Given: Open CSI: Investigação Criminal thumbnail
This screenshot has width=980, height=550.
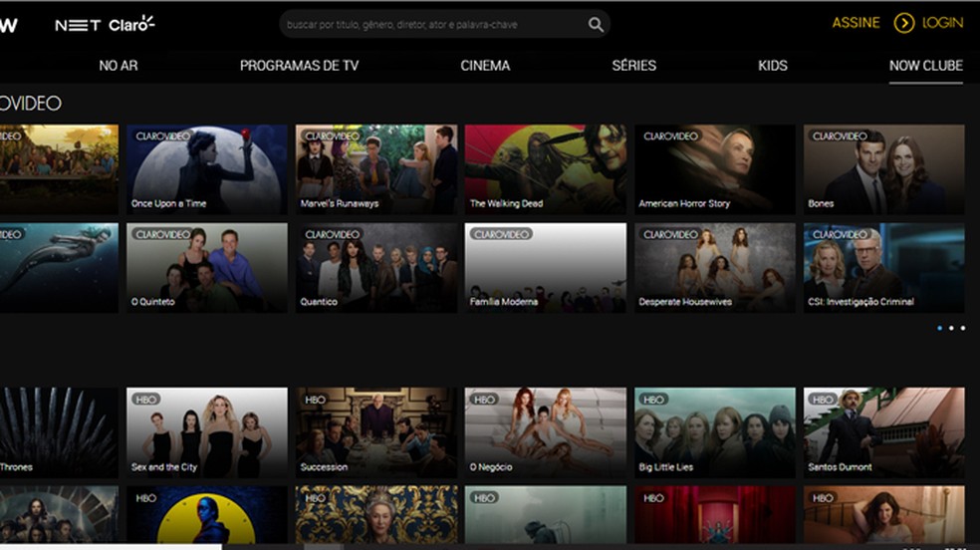Looking at the screenshot, I should point(883,267).
